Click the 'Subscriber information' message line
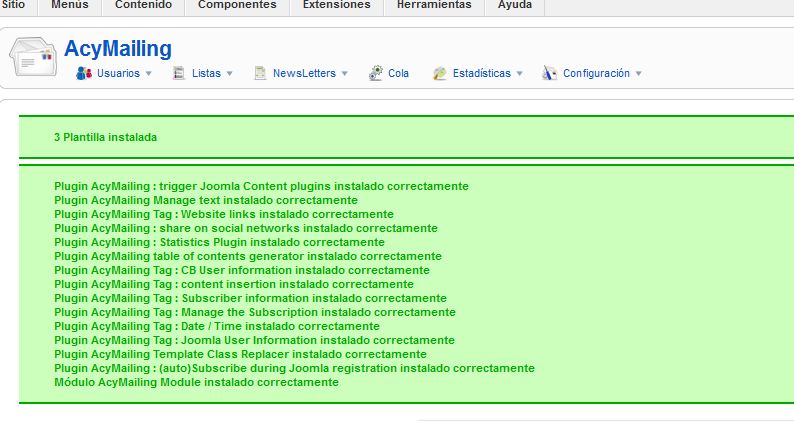Screen dimensions: 794x421 [251, 298]
